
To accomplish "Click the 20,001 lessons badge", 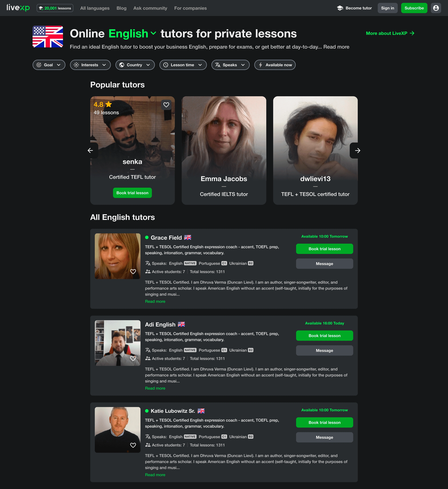I will pyautogui.click(x=55, y=8).
